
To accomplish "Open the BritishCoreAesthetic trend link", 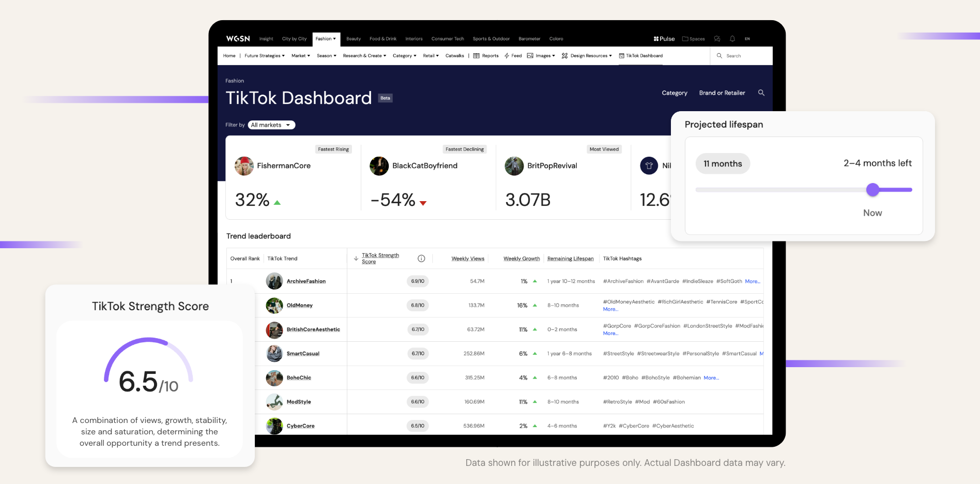I will (x=313, y=329).
